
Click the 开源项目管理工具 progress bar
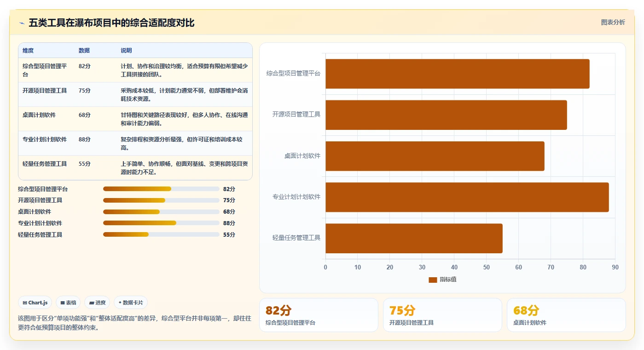click(161, 200)
